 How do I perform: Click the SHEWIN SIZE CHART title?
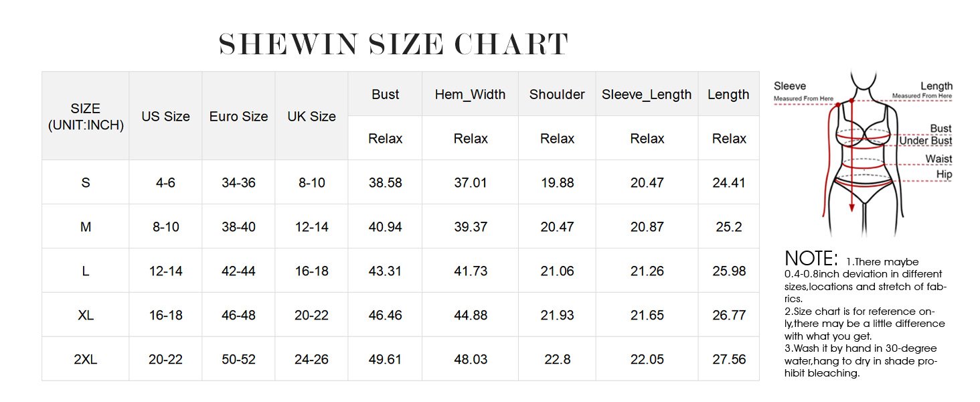coord(394,45)
